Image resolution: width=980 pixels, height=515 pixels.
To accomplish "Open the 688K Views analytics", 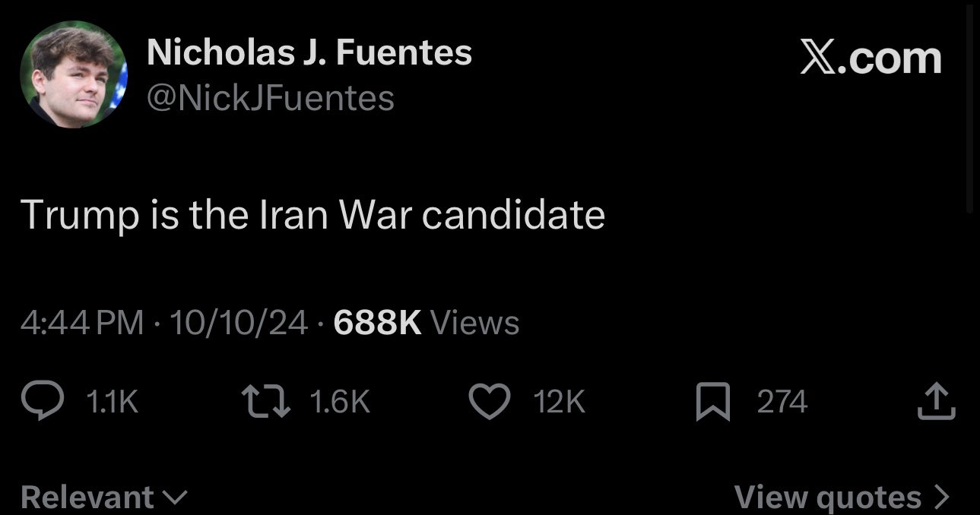I will [427, 323].
